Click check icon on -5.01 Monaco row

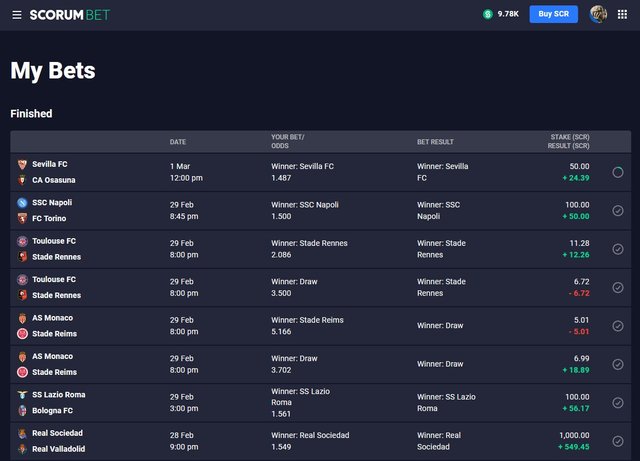click(618, 326)
